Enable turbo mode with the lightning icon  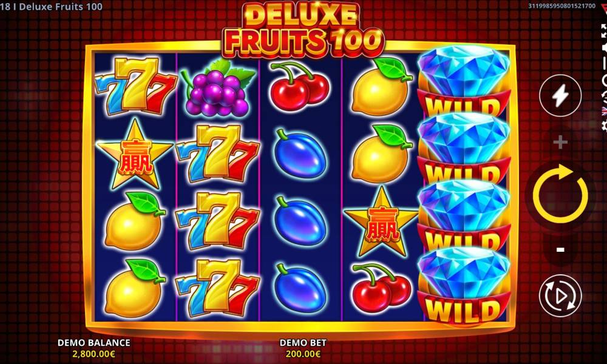[x=560, y=95]
